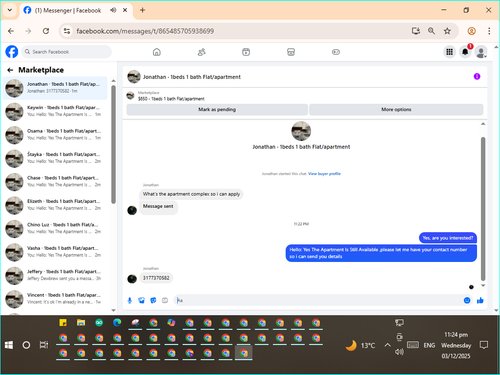Viewport: 500px width, 375px height.
Task: Open File Explorer from the taskbar
Action: pyautogui.click(x=81, y=323)
